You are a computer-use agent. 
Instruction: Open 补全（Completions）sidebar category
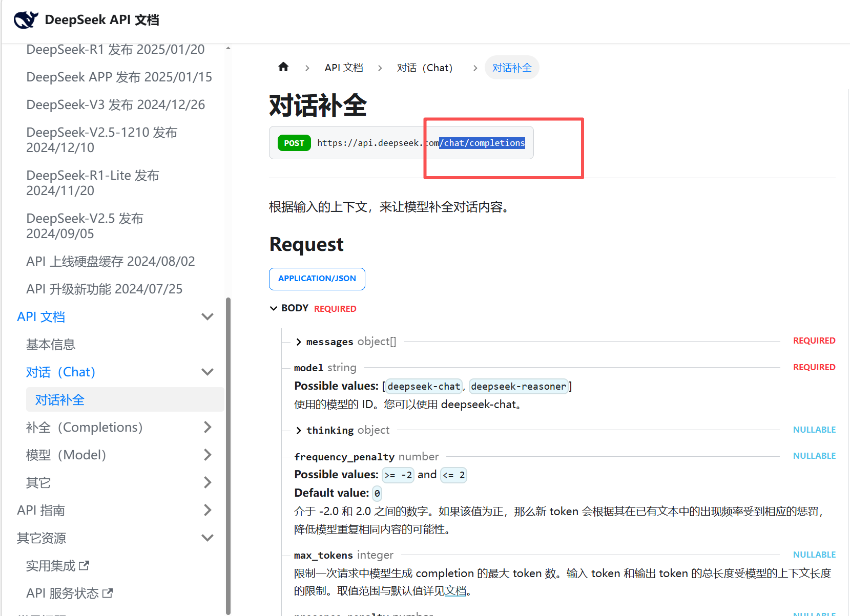click(85, 427)
